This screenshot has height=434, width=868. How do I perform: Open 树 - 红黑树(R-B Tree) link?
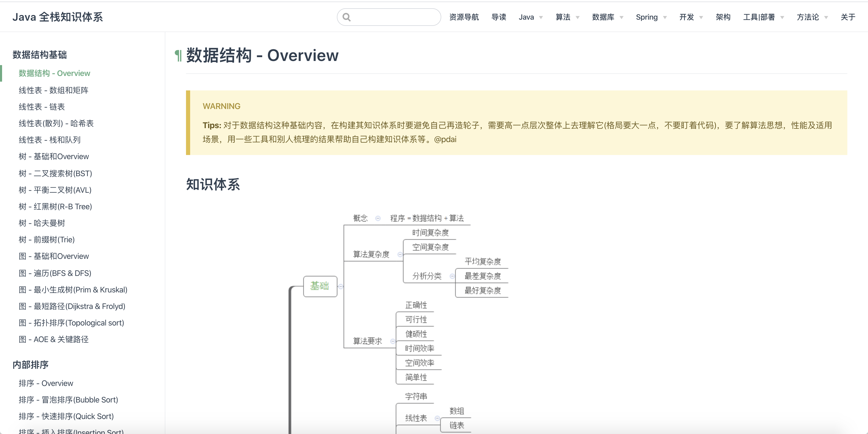(55, 207)
